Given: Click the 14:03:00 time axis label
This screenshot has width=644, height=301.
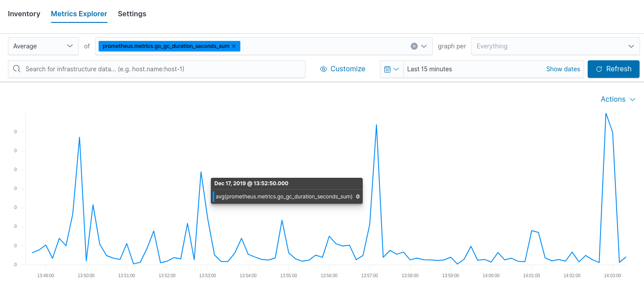Looking at the screenshot, I should [613, 275].
